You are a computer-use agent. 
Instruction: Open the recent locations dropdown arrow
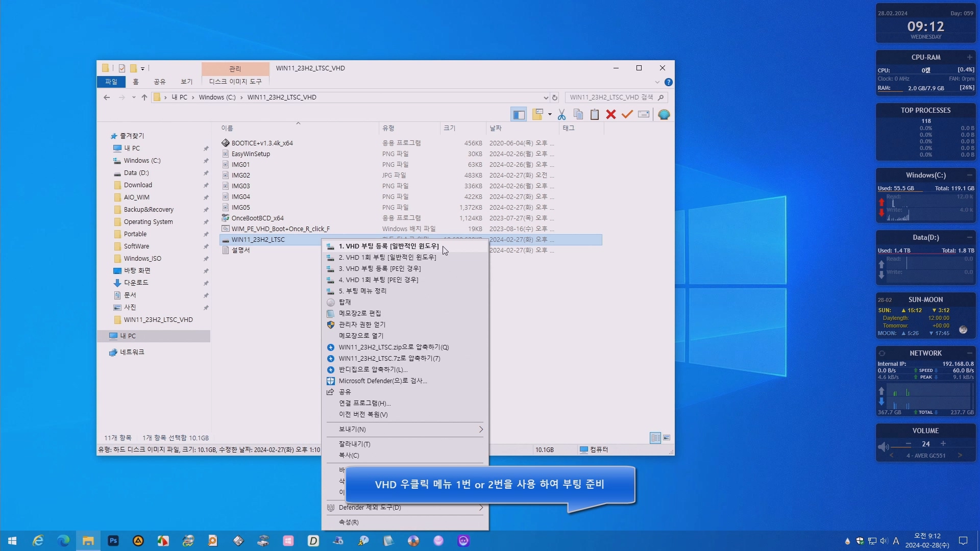tap(134, 97)
